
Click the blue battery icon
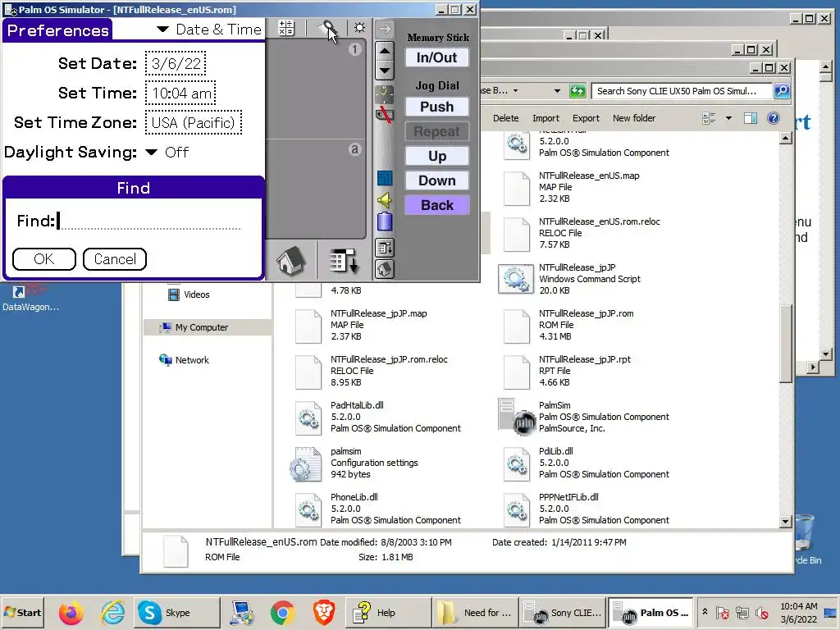[385, 221]
